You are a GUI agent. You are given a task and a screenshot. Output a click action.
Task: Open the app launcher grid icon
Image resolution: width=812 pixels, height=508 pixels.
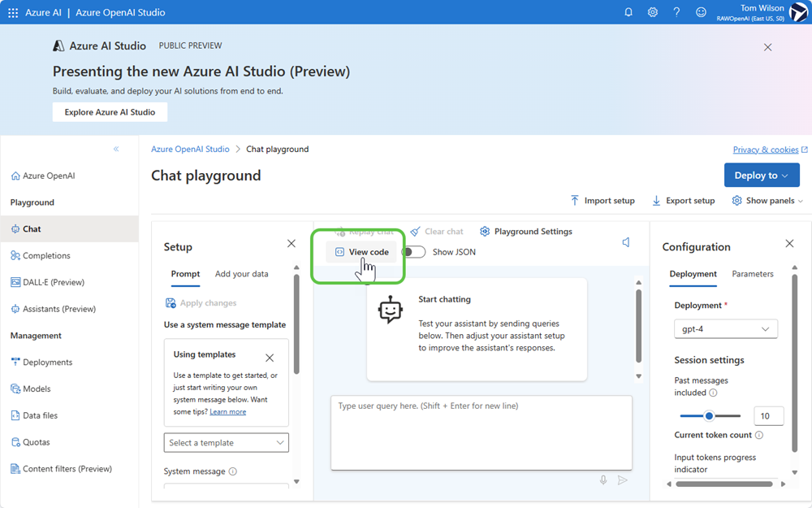pos(13,12)
